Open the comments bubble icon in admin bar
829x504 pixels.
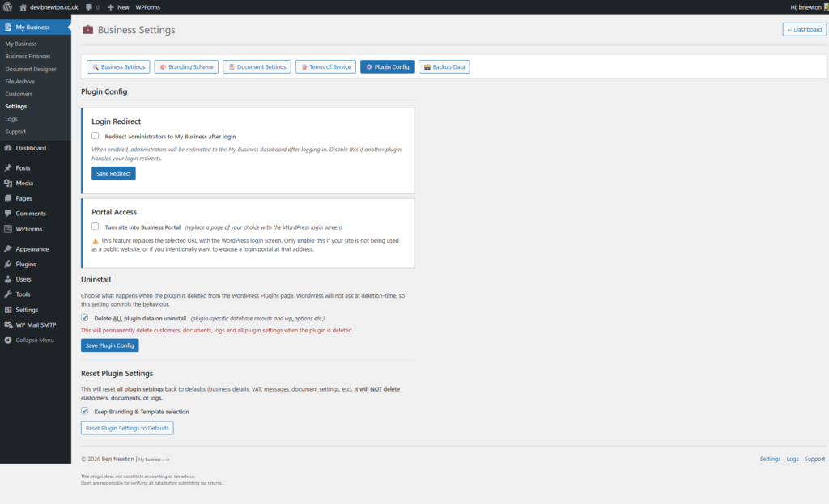(87, 6)
